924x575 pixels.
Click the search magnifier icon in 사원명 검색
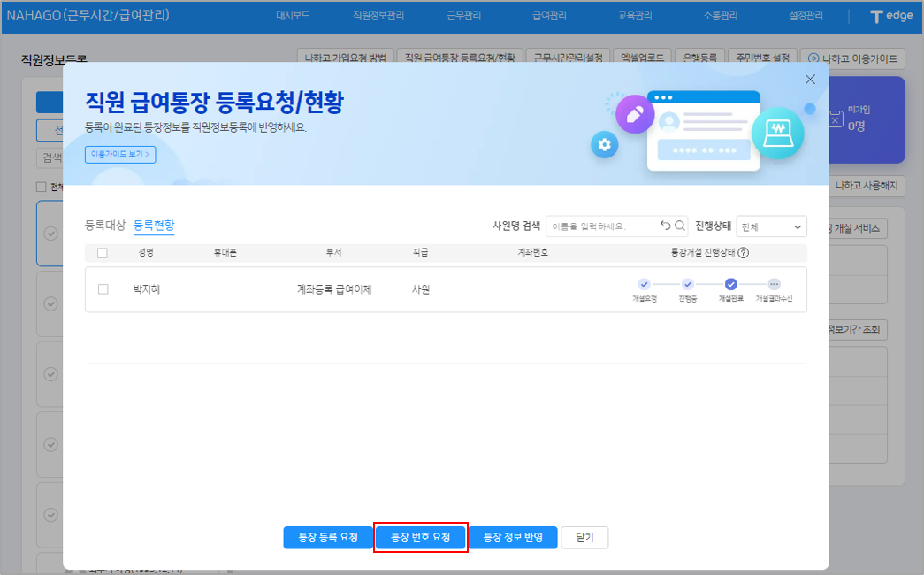tap(680, 226)
